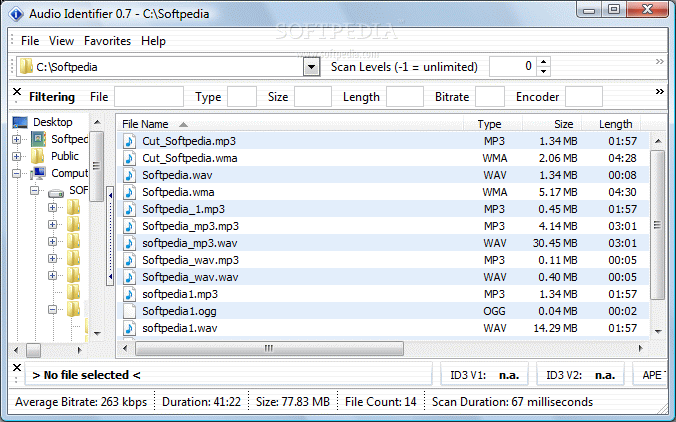
Task: Click the Desktop icon in folder tree
Action: 20,122
